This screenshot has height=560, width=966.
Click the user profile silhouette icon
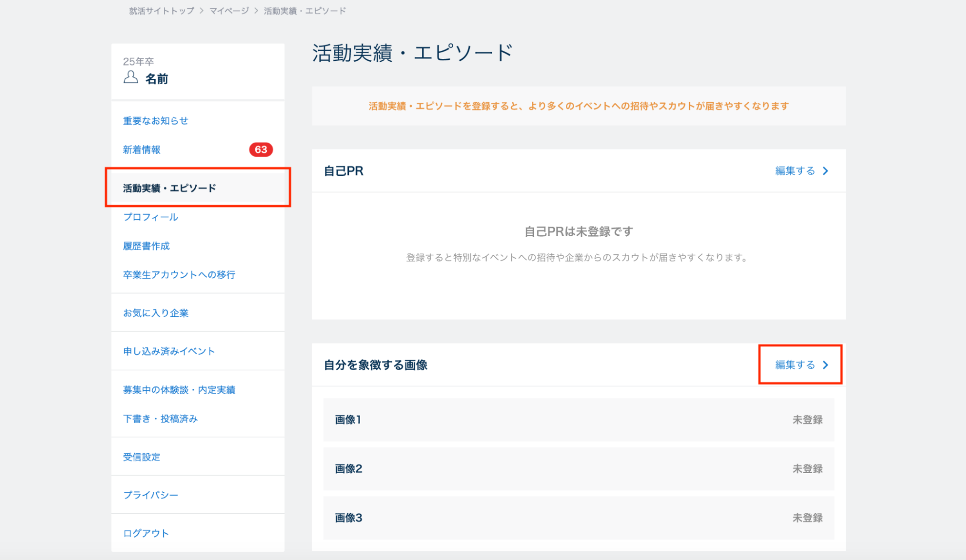pos(130,77)
